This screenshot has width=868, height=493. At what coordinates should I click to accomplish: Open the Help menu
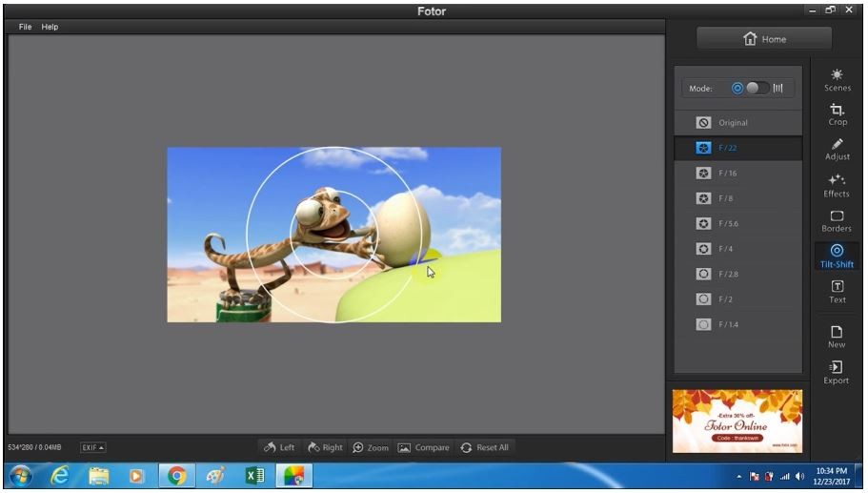[49, 27]
